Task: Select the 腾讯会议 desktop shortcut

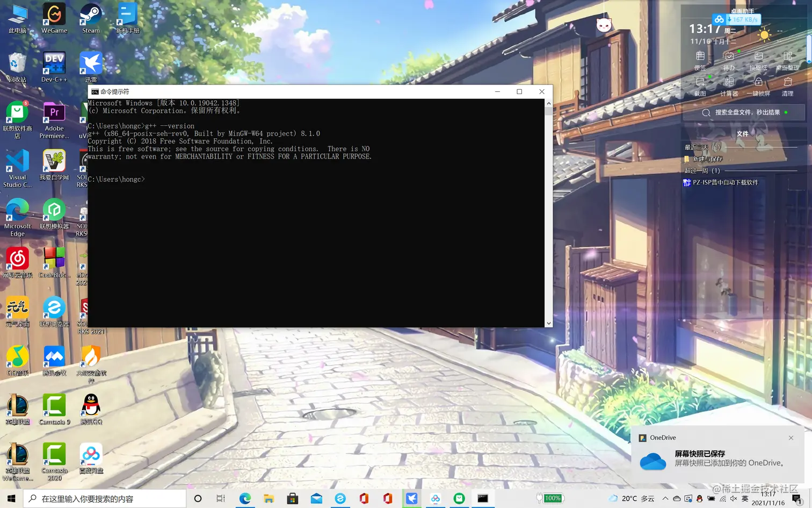Action: [x=54, y=361]
